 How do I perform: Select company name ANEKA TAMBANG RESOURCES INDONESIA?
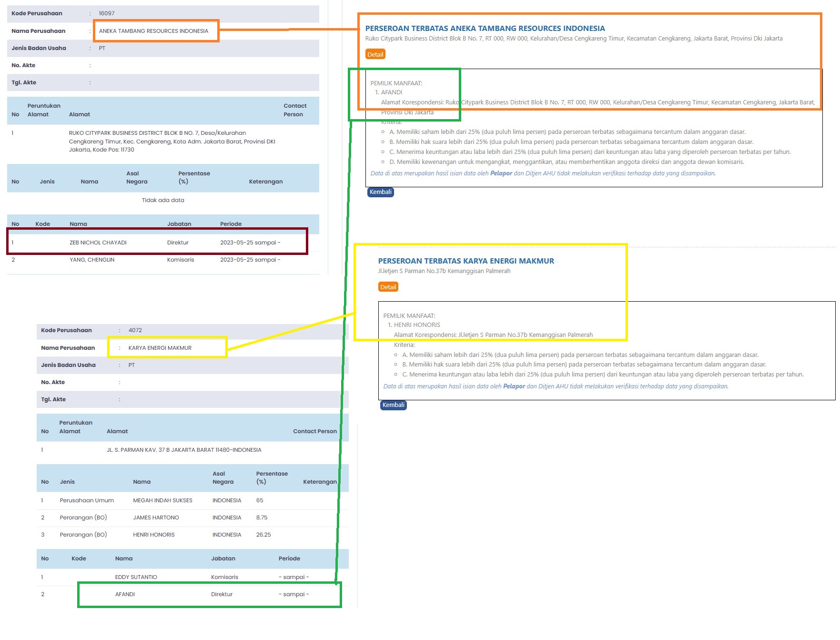coord(153,31)
